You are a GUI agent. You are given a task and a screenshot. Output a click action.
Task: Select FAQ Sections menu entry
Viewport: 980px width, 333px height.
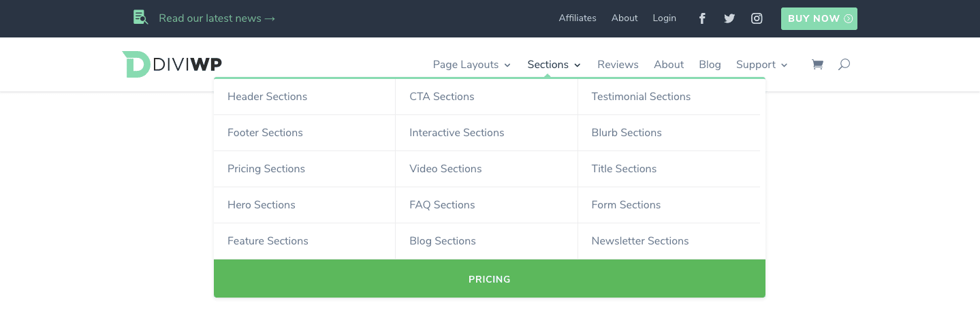pyautogui.click(x=486, y=205)
